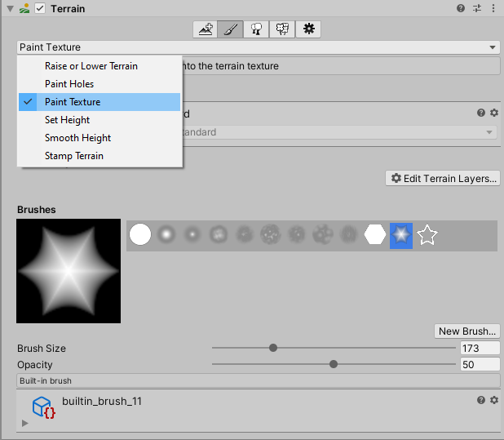Screen dimensions: 504x440
Task: Expand the builtin_brush_11 foldout arrow
Action: coord(25,423)
